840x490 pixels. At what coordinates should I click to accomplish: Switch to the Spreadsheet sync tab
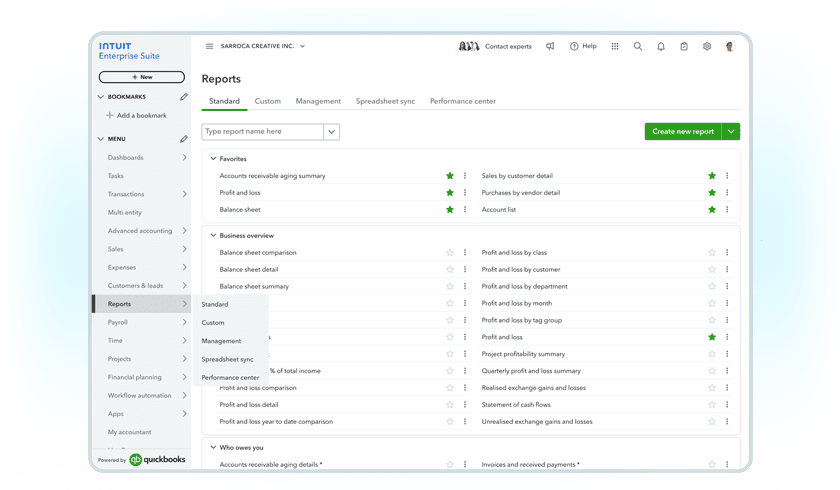coord(385,101)
